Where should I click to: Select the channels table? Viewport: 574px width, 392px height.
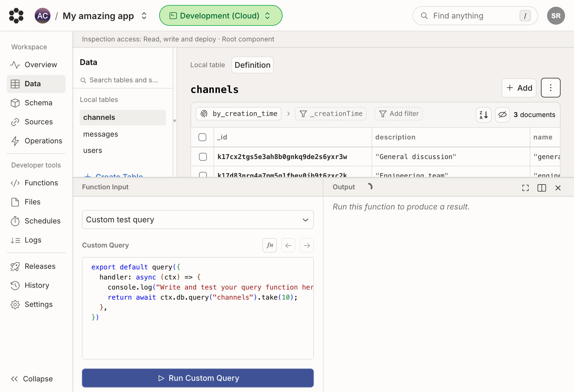coord(123,117)
